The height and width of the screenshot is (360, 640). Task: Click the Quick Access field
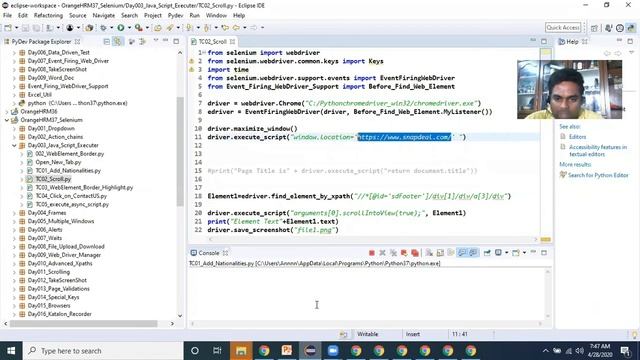(x=563, y=27)
